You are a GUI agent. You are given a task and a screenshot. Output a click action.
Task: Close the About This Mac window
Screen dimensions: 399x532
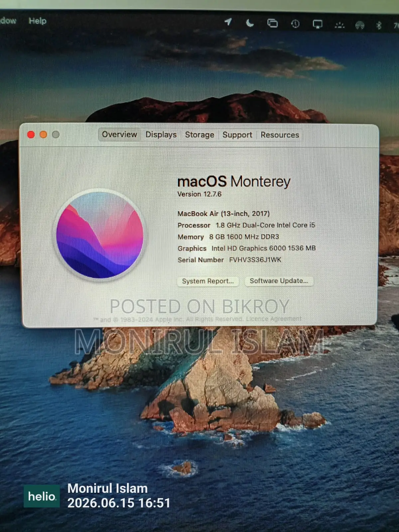[31, 134]
